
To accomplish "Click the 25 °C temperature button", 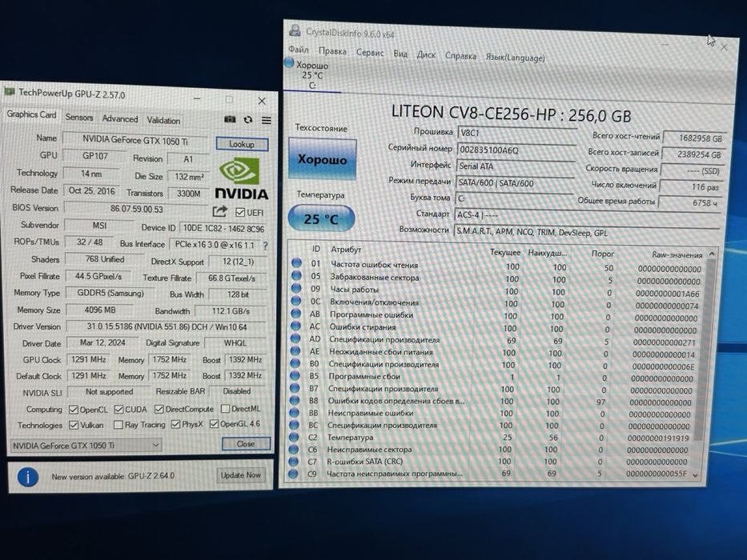I will coord(322,218).
